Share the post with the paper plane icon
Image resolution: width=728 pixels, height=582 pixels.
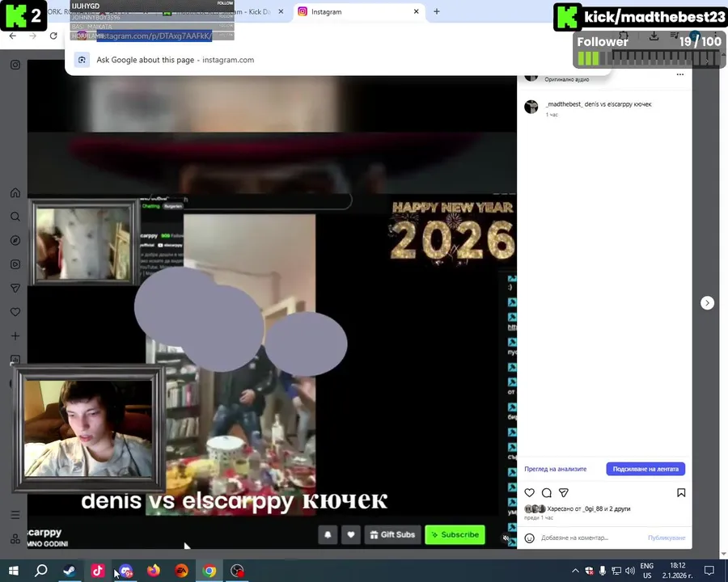(564, 493)
